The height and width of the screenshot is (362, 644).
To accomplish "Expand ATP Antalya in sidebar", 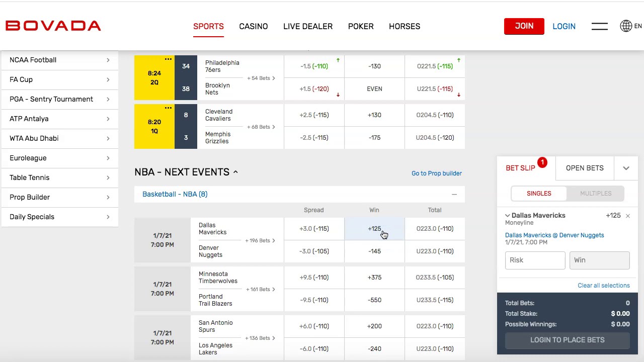I will 60,119.
